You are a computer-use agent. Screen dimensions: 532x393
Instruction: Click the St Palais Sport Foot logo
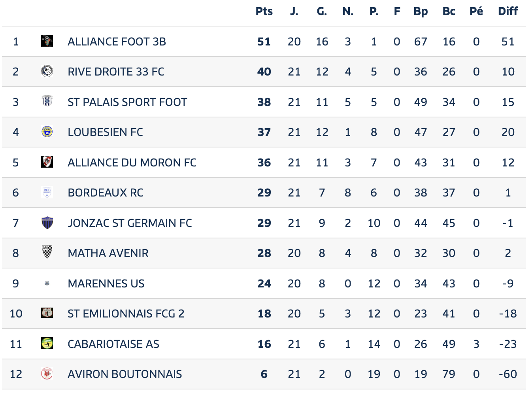pos(47,101)
